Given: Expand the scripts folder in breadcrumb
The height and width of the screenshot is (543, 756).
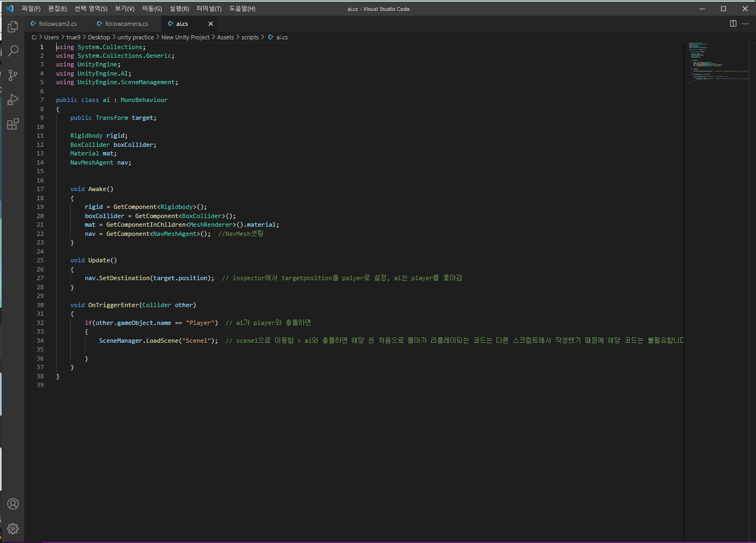Looking at the screenshot, I should click(x=250, y=37).
